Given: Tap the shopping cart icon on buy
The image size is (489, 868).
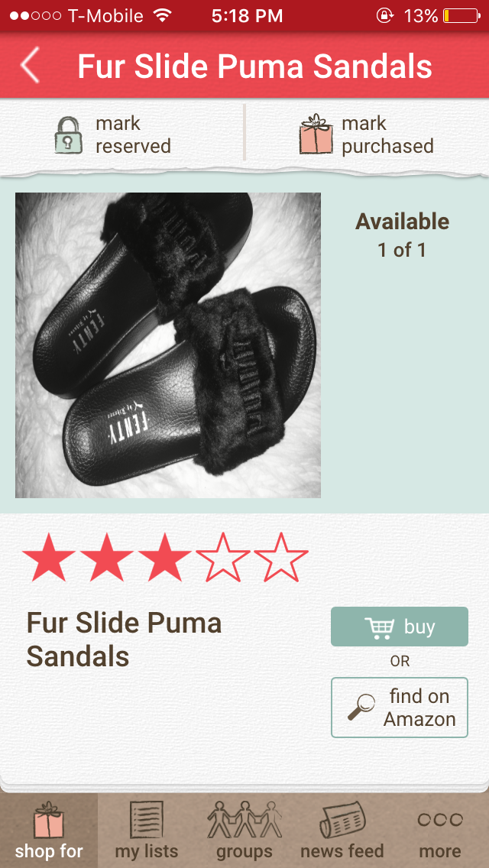Looking at the screenshot, I should coord(380,627).
